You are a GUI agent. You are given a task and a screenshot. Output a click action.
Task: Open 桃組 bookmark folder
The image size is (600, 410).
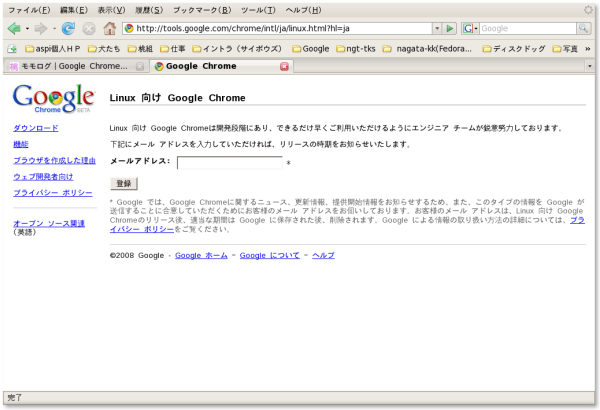[x=140, y=49]
